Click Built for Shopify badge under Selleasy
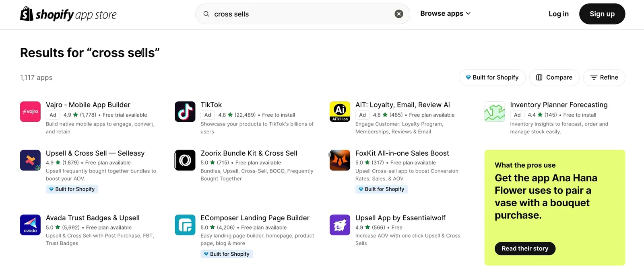 [72, 189]
